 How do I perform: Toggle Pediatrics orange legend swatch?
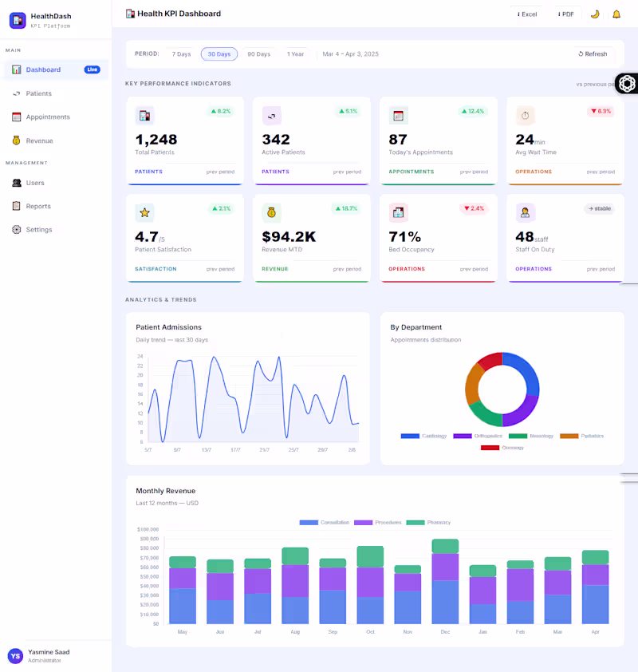569,436
